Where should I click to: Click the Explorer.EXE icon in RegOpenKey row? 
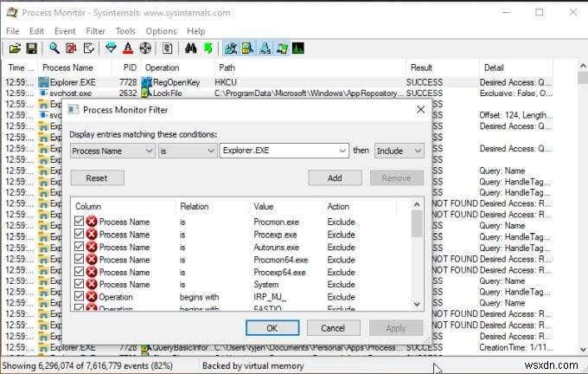click(x=44, y=82)
